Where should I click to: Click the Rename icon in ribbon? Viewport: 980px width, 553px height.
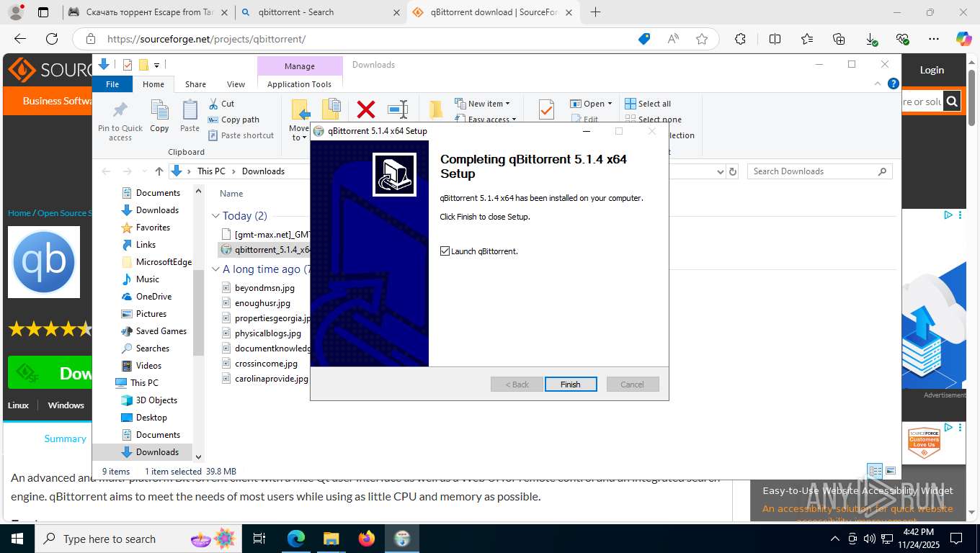click(x=398, y=109)
